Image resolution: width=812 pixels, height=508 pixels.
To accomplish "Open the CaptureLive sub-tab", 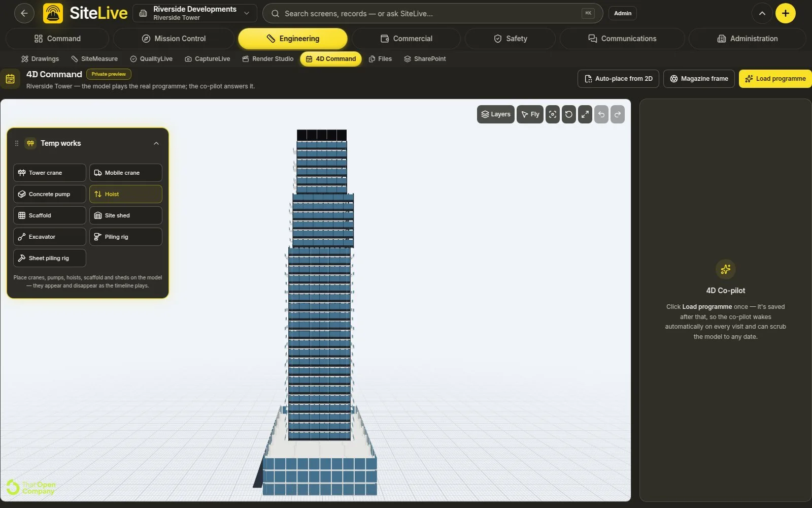I will (208, 59).
